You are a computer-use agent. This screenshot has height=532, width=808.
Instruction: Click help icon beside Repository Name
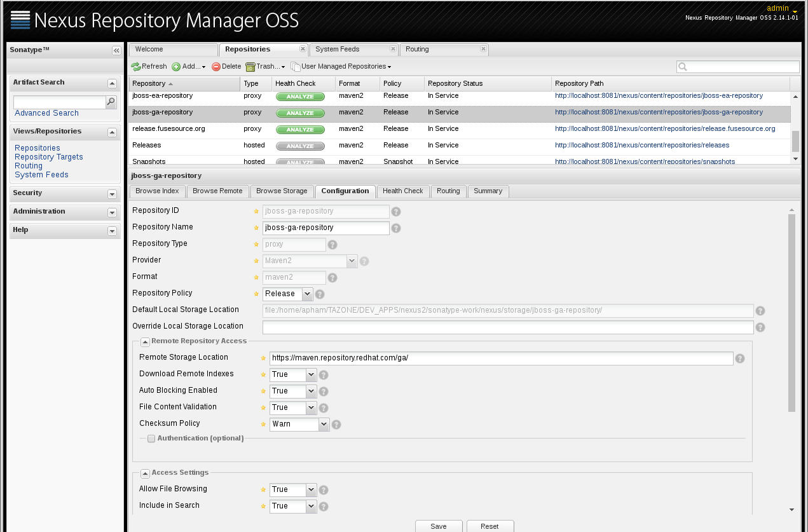click(x=396, y=228)
